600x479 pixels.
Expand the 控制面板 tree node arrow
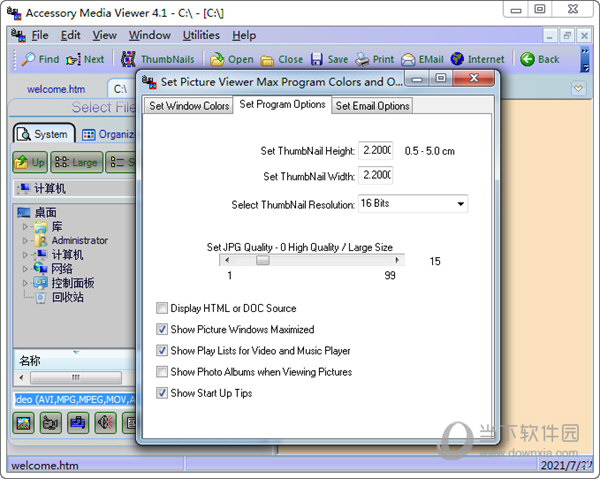[x=25, y=283]
